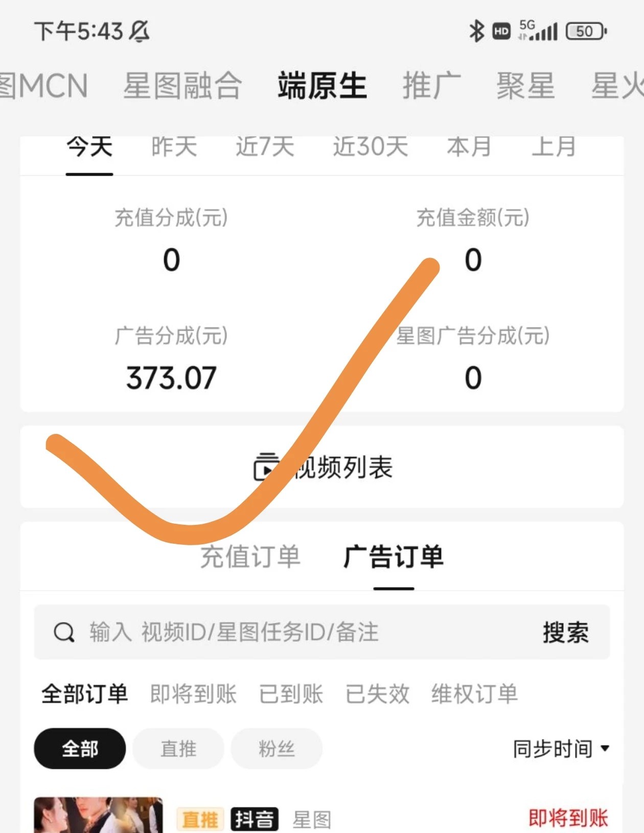
Task: Tap the Bluetooth status icon
Action: [x=476, y=31]
